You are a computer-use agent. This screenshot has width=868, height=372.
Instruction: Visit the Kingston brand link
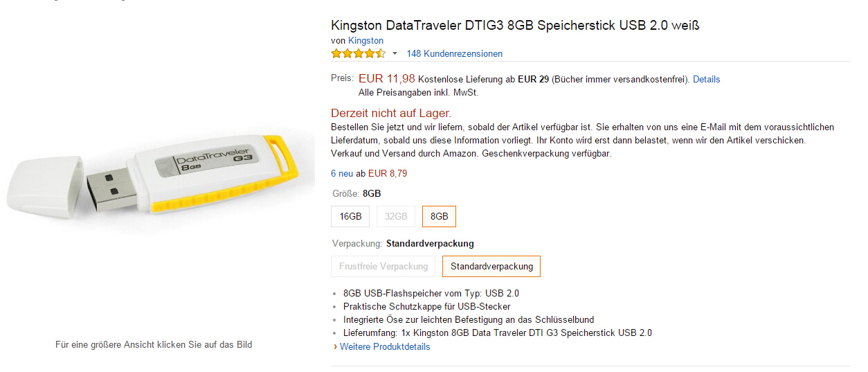(365, 41)
